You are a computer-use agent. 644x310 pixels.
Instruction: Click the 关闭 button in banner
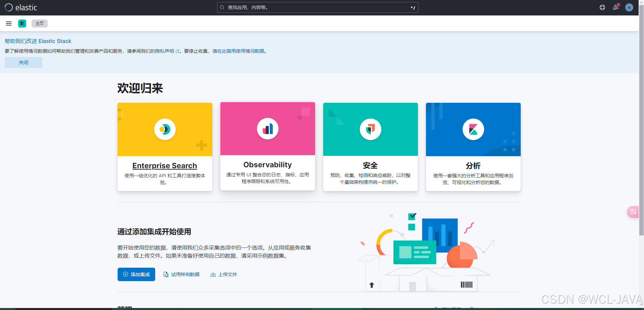tap(24, 62)
